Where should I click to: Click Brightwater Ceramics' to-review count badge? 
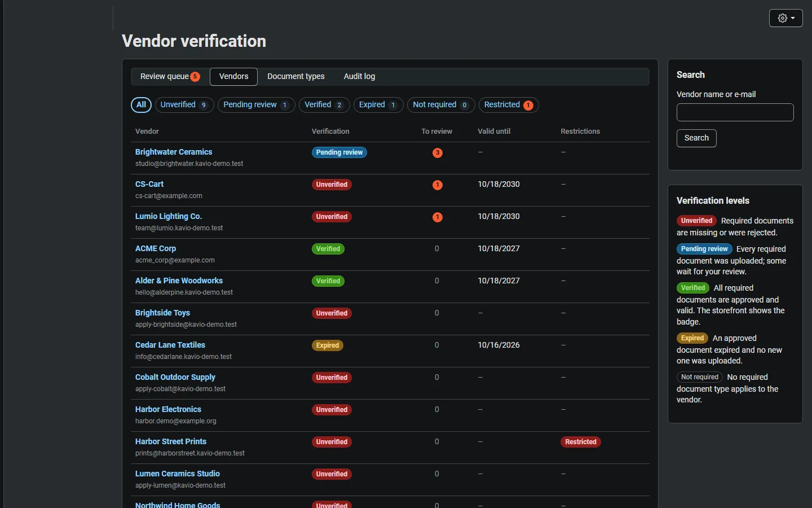pos(437,153)
